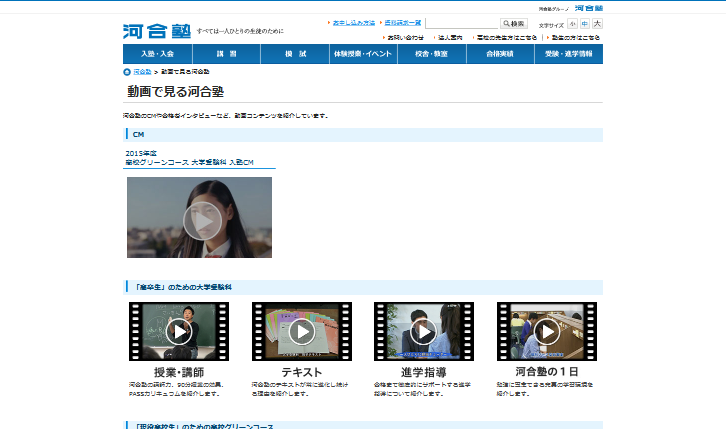Open the 資料請求一覧 link
The image size is (726, 429).
403,23
